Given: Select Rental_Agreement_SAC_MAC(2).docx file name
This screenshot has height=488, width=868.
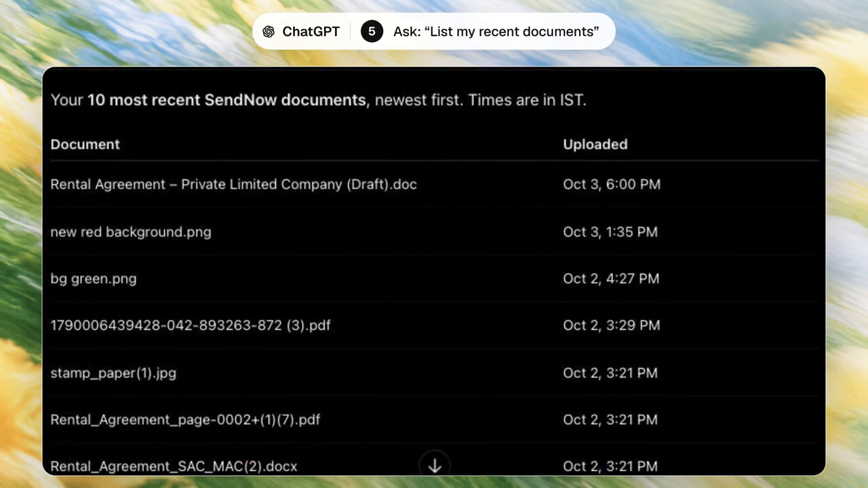Looking at the screenshot, I should click(x=174, y=466).
